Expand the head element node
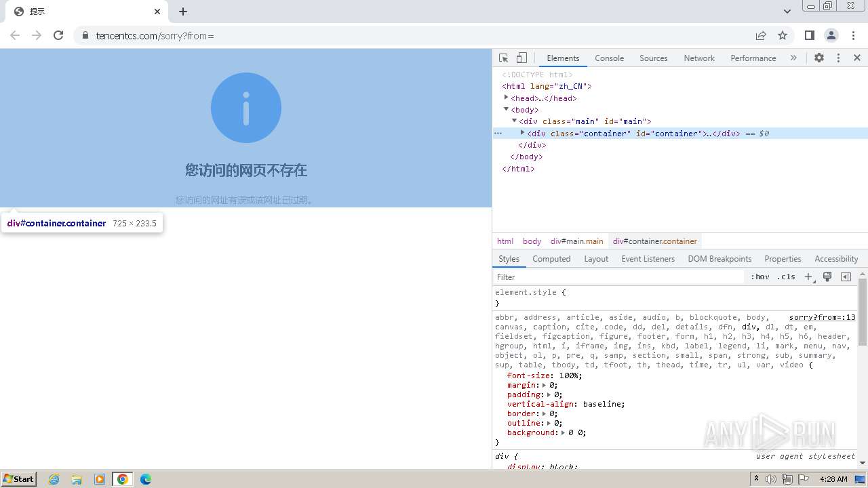This screenshot has height=488, width=868. 506,98
